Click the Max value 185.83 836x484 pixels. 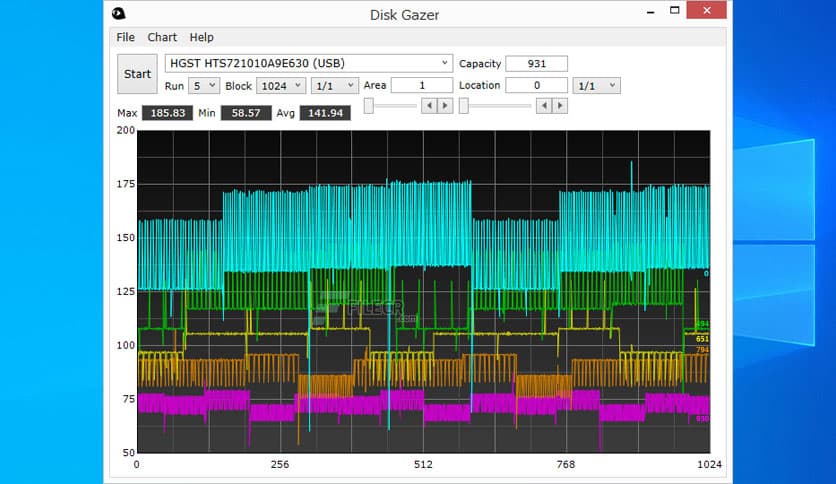[167, 113]
